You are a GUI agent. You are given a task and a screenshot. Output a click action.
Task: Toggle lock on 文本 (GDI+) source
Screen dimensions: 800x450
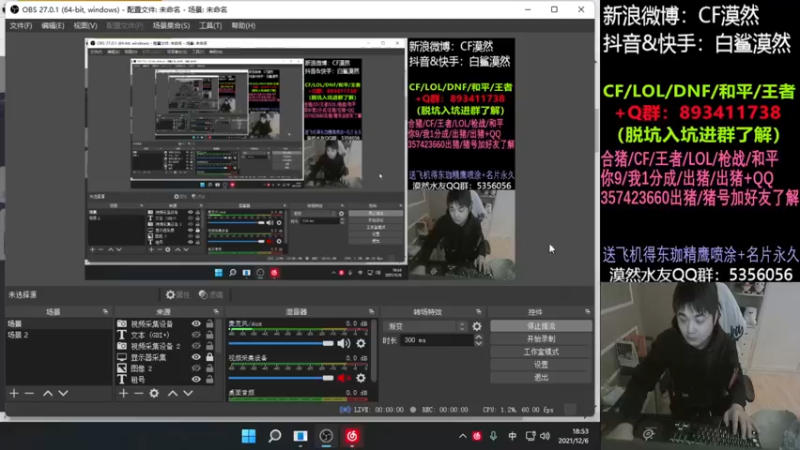(210, 335)
